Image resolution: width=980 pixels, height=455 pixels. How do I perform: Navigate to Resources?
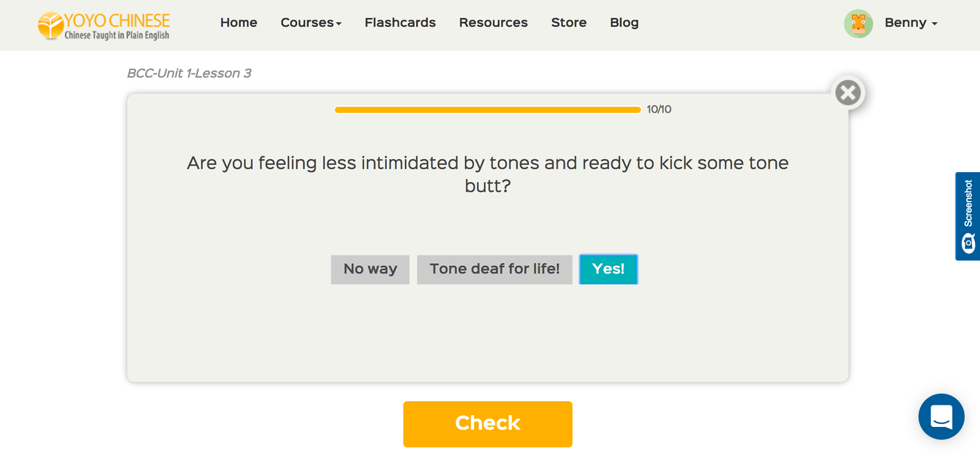click(x=493, y=23)
